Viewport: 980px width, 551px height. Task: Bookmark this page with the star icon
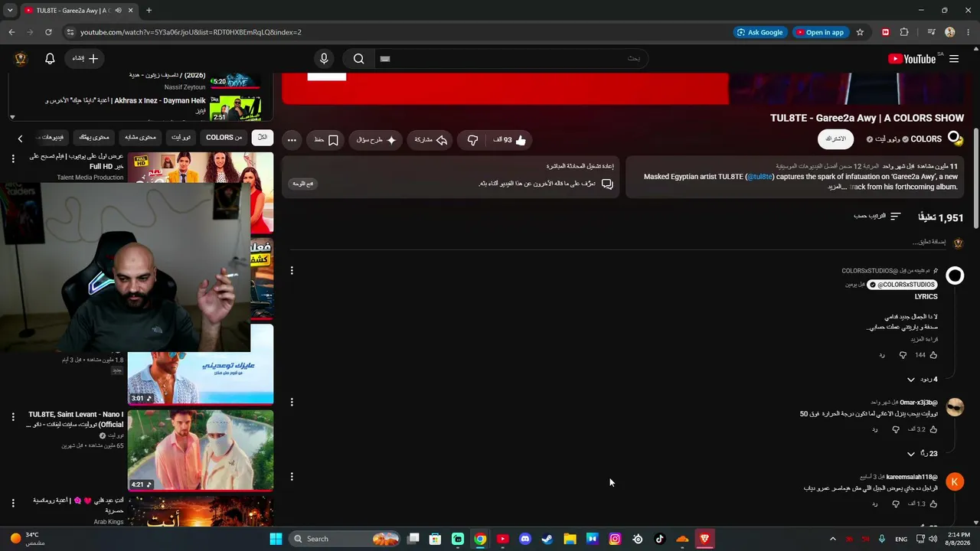click(860, 32)
